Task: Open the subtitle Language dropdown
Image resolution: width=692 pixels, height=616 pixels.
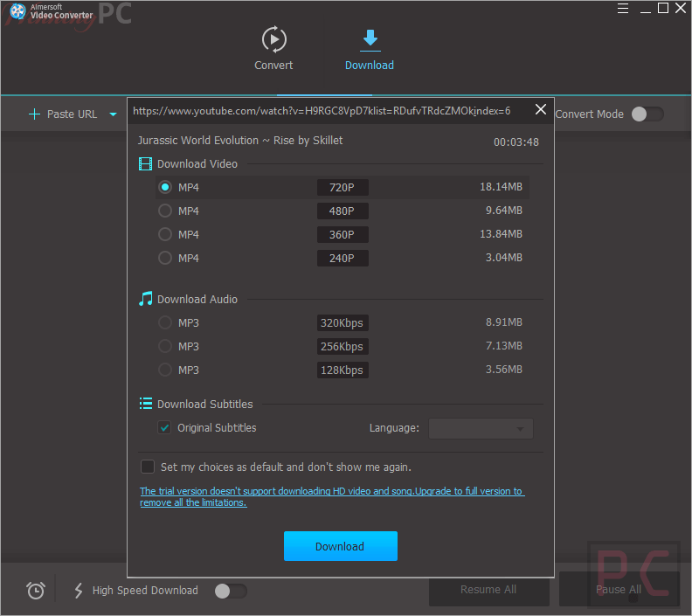Action: click(x=481, y=428)
